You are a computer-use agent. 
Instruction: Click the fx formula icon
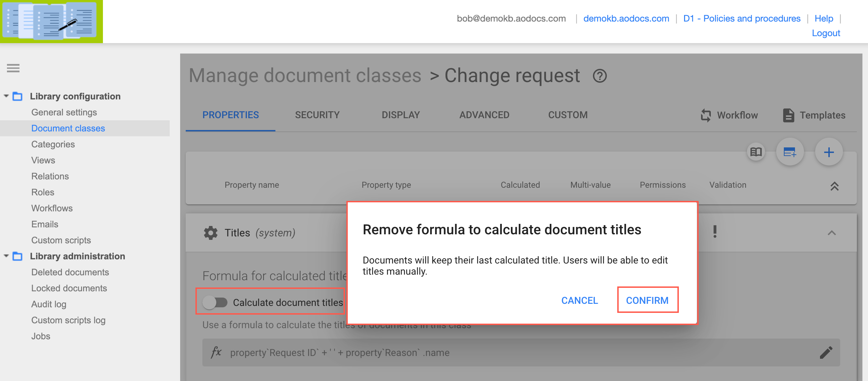[216, 352]
